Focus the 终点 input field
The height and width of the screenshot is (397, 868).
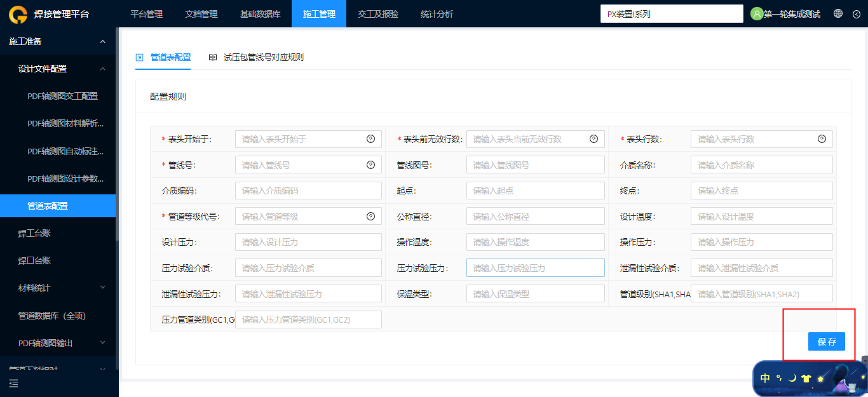click(761, 191)
